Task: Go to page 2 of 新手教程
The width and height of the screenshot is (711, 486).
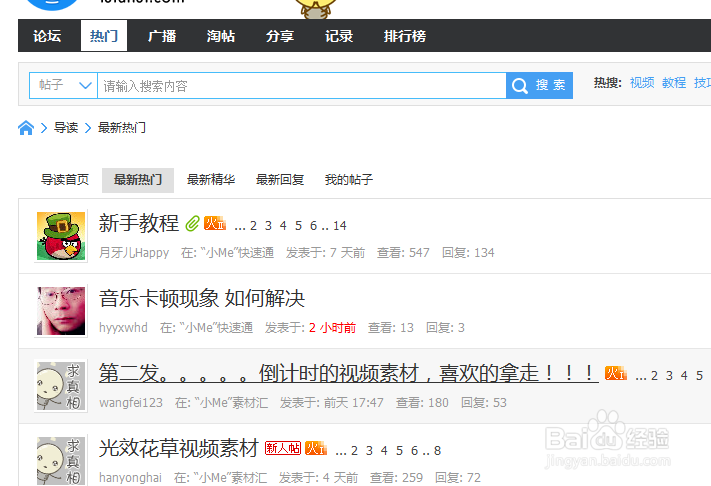Action: click(x=253, y=226)
